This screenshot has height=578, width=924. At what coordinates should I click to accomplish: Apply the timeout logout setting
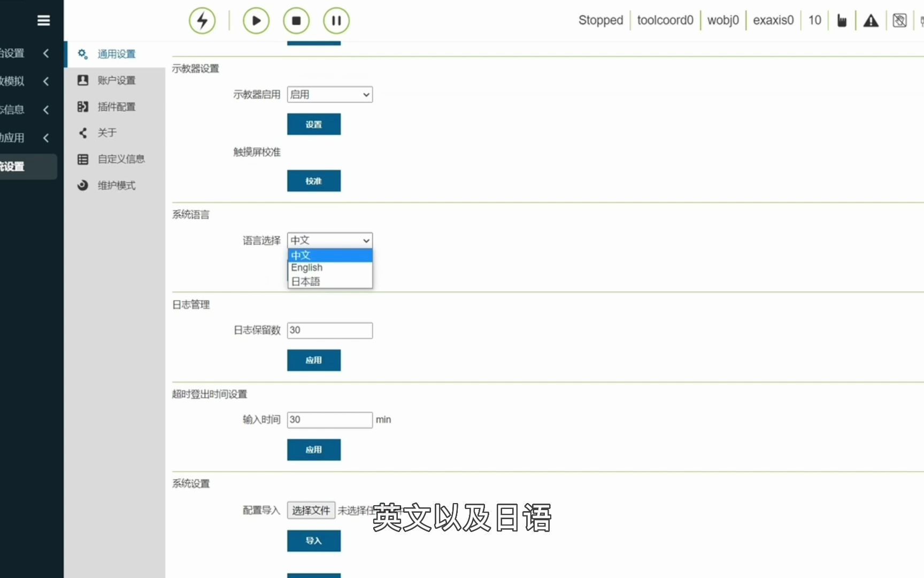click(x=314, y=450)
